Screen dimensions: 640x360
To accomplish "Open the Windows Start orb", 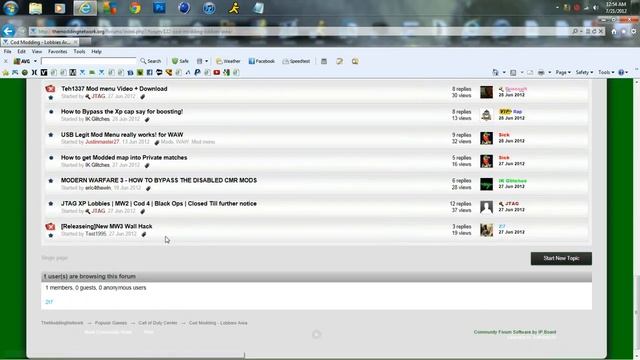I will [11, 8].
